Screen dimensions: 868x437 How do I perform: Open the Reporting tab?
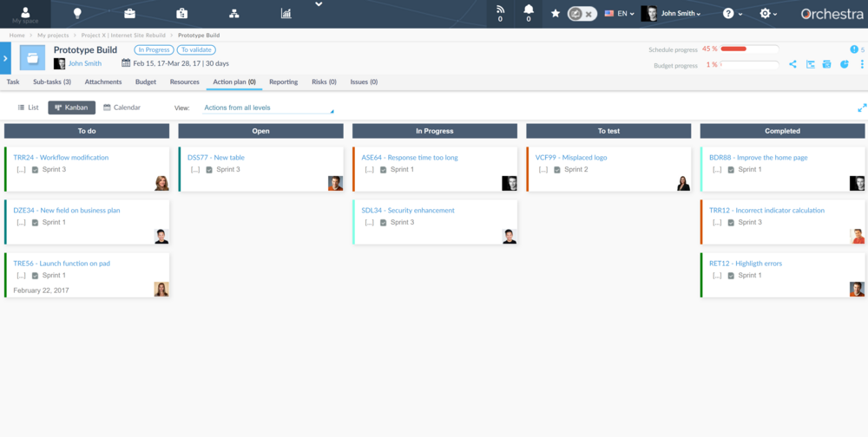pyautogui.click(x=283, y=82)
